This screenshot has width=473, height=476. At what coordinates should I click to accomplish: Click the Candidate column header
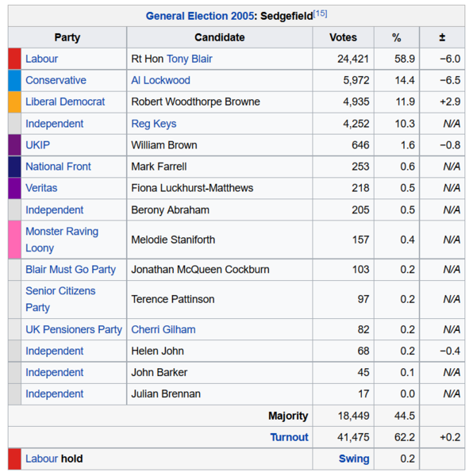220,37
